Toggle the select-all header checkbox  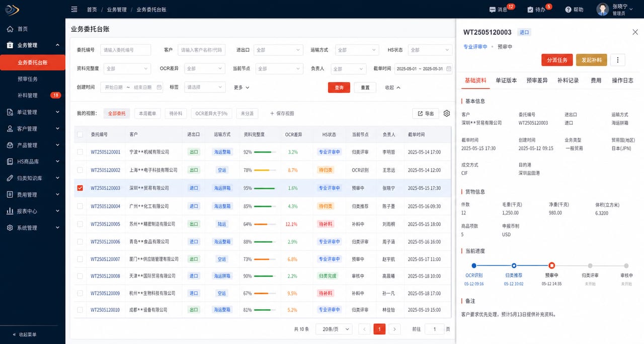point(79,134)
